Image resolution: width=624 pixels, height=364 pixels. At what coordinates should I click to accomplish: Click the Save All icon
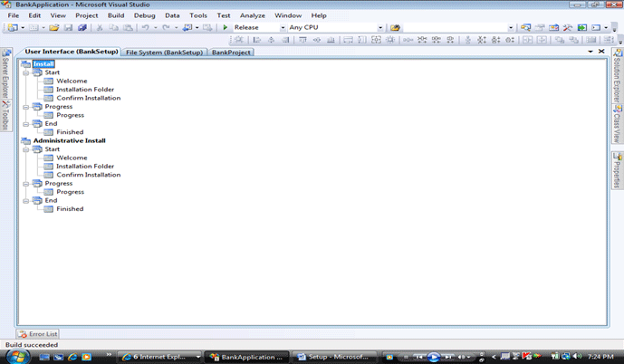(82, 27)
